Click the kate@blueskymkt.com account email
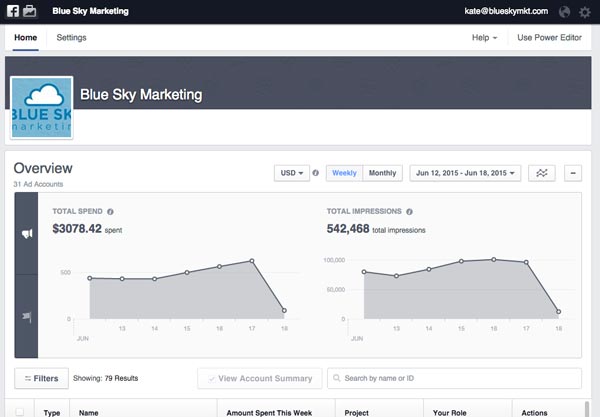The width and height of the screenshot is (600, 417). (x=506, y=11)
